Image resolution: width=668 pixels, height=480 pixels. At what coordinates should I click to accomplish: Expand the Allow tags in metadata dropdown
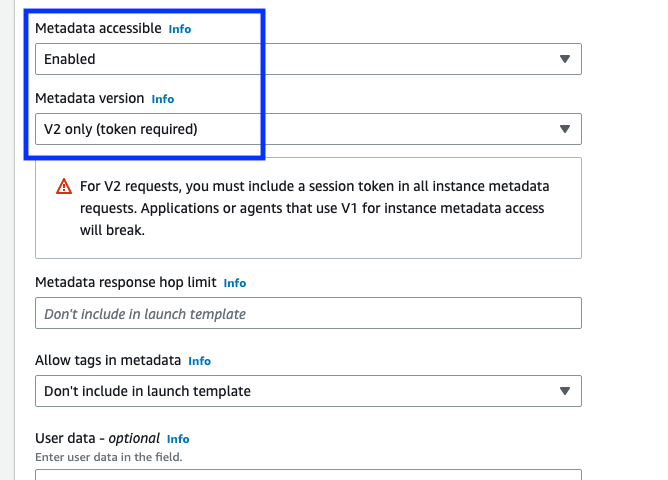(308, 391)
